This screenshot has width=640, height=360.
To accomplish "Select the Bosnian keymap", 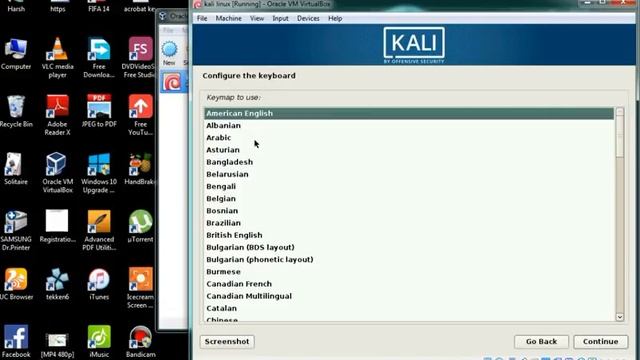I will click(409, 211).
